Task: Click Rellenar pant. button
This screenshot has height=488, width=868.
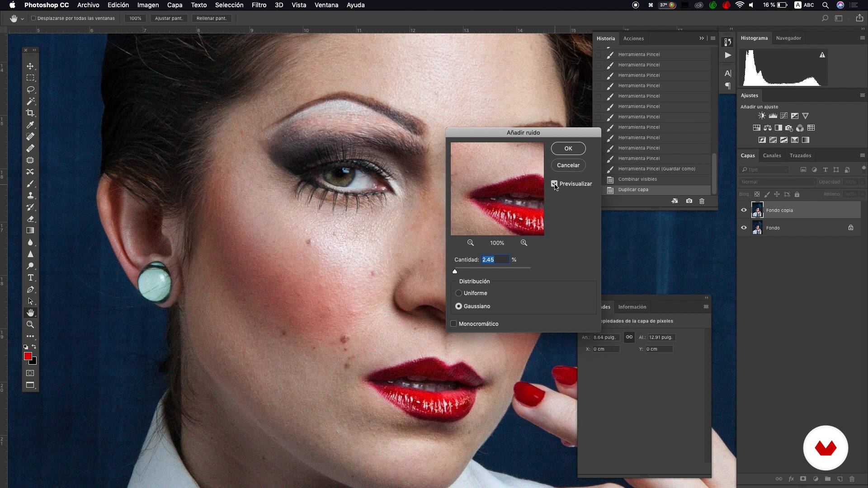Action: tap(212, 19)
